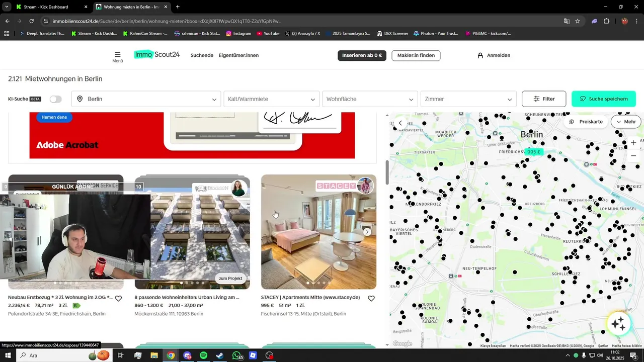Open the ImmoScout24 hamburger Menü
This screenshot has height=362, width=644.
(117, 57)
